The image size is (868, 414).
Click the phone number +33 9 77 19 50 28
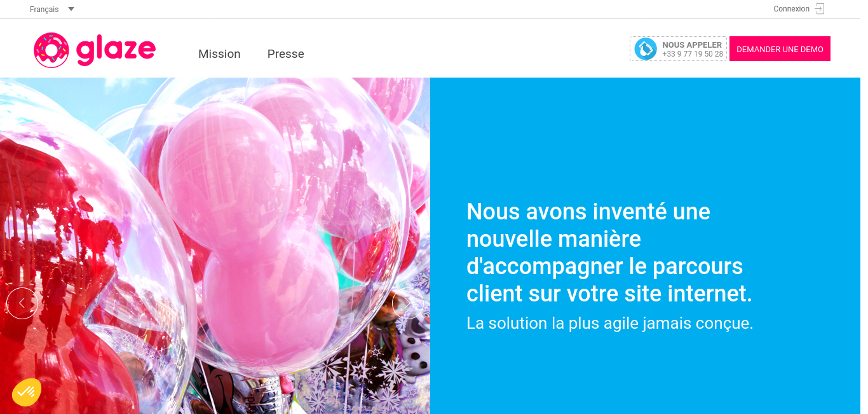(693, 54)
